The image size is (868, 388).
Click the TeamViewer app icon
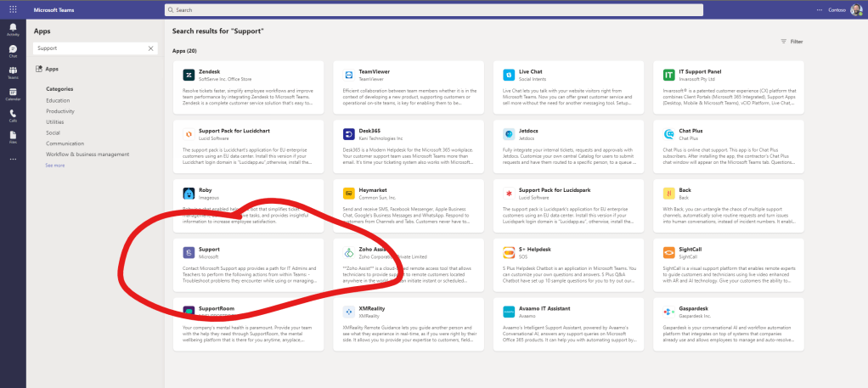348,75
